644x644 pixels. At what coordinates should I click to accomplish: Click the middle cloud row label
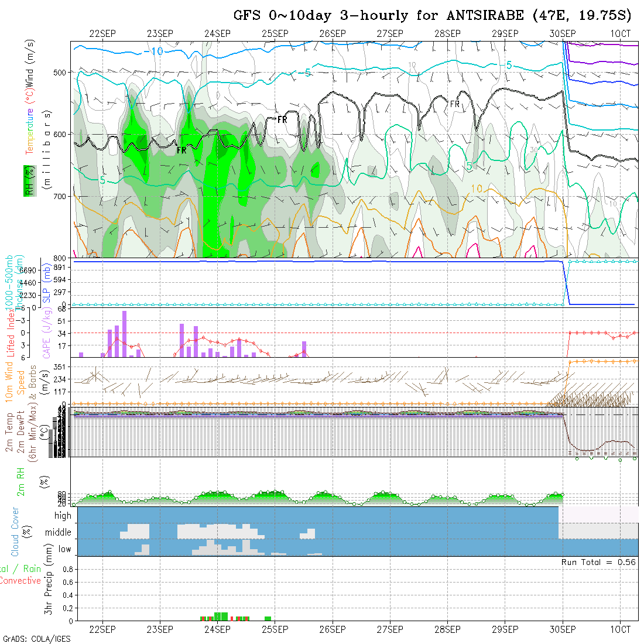click(58, 532)
